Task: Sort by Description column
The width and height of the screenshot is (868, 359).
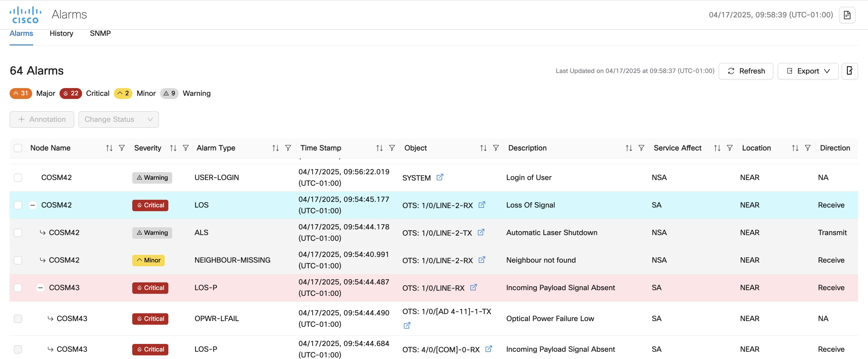Action: 629,148
